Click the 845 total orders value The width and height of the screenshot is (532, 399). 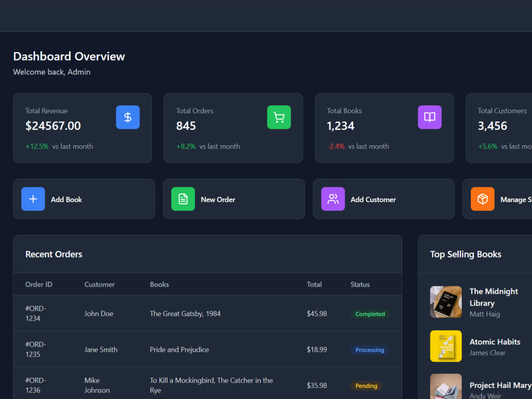click(186, 126)
